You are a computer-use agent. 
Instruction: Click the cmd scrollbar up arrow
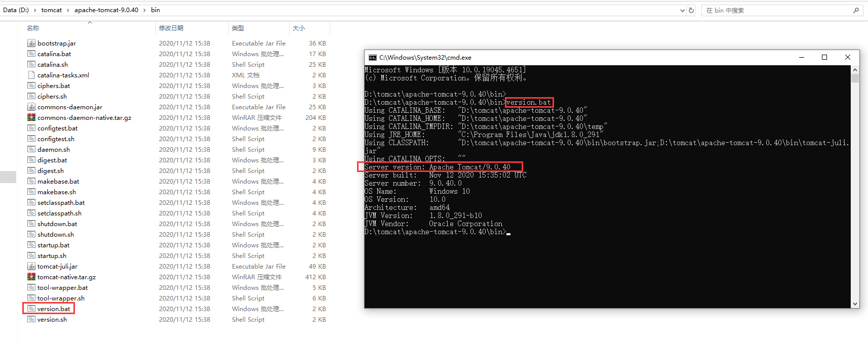pos(855,70)
